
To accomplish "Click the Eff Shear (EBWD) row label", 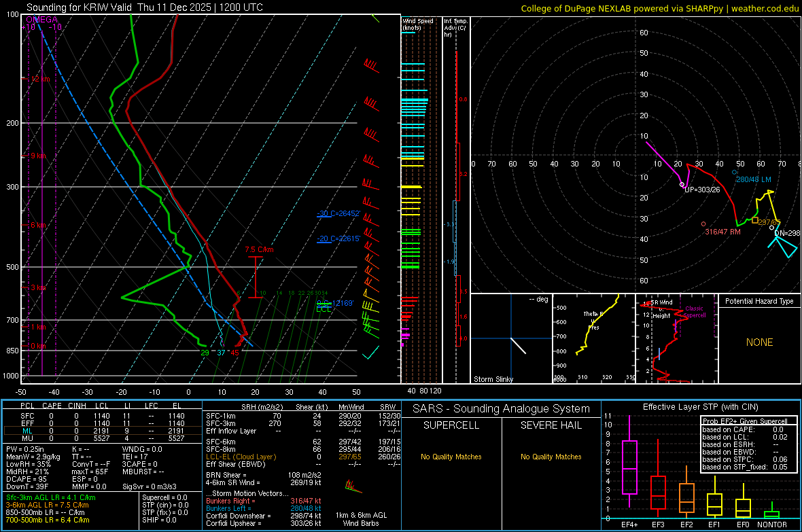I will 236,465.
